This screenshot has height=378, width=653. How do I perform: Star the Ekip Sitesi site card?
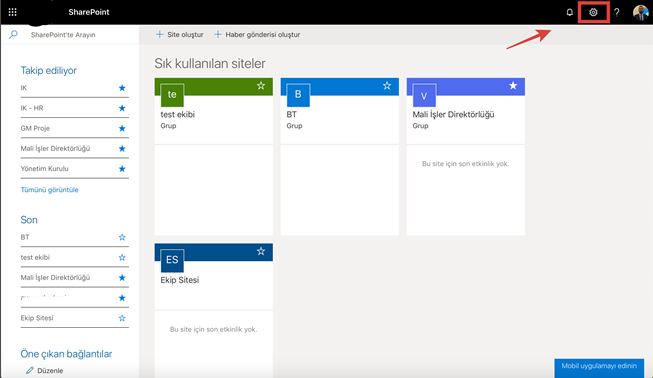click(261, 251)
